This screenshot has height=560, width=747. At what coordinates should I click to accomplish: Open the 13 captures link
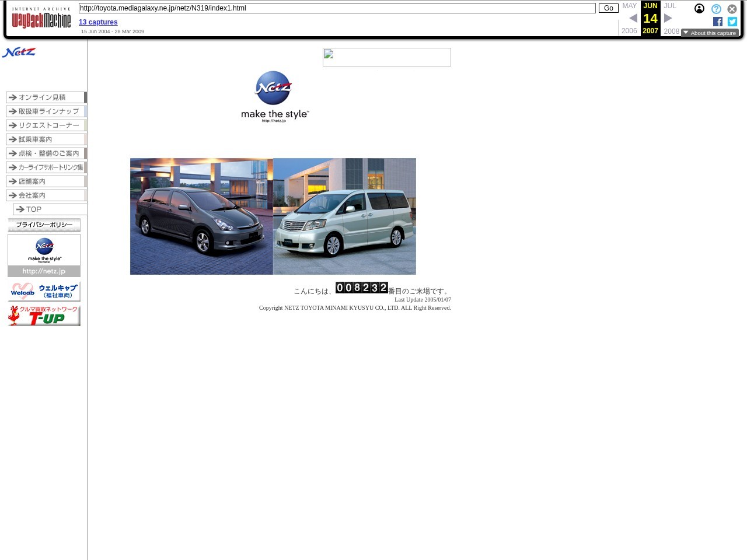click(98, 22)
